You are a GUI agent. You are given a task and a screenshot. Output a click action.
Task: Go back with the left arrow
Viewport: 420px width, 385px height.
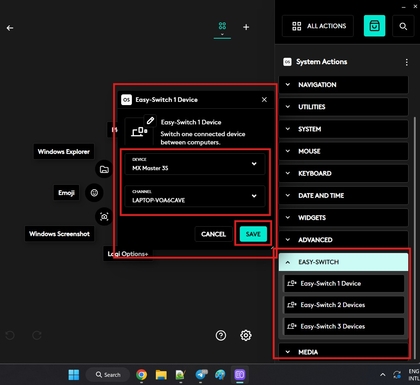coord(10,28)
